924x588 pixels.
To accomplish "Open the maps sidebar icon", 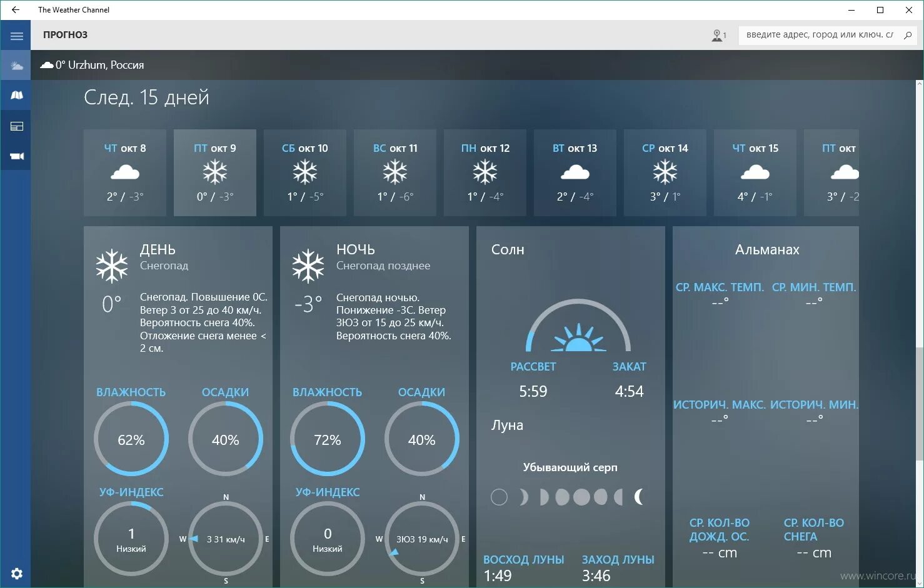I will click(x=16, y=96).
